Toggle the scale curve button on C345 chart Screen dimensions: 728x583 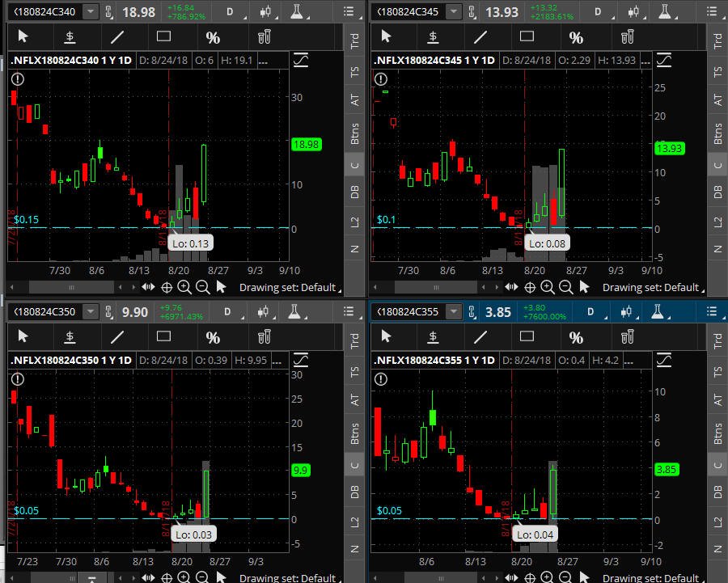pos(663,61)
